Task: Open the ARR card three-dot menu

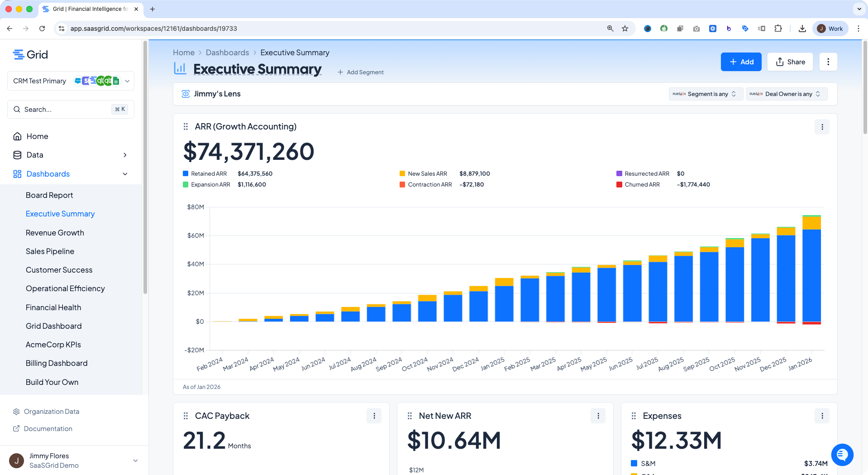Action: tap(822, 127)
